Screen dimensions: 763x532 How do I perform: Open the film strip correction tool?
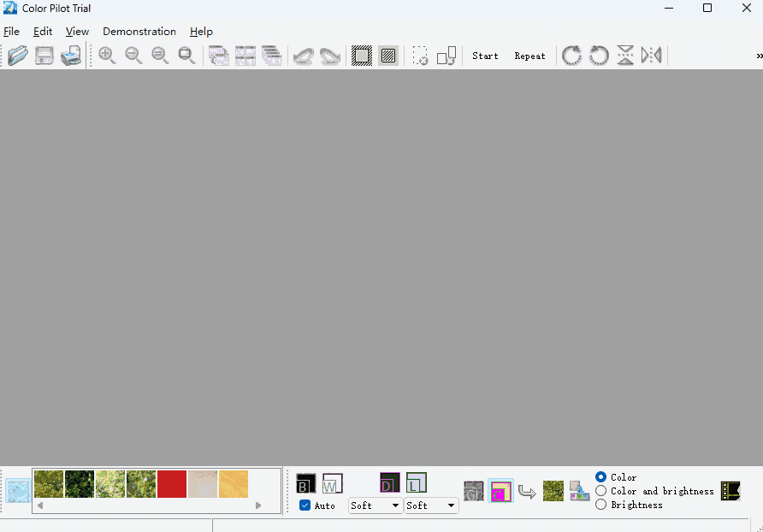729,490
